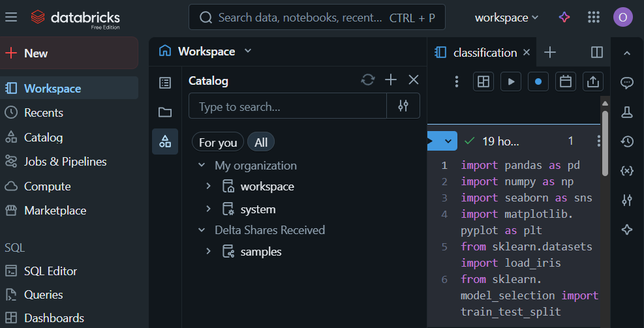Screen dimensions: 644x328
Task: Open the notebook dashboard layout icon
Action: click(x=483, y=82)
